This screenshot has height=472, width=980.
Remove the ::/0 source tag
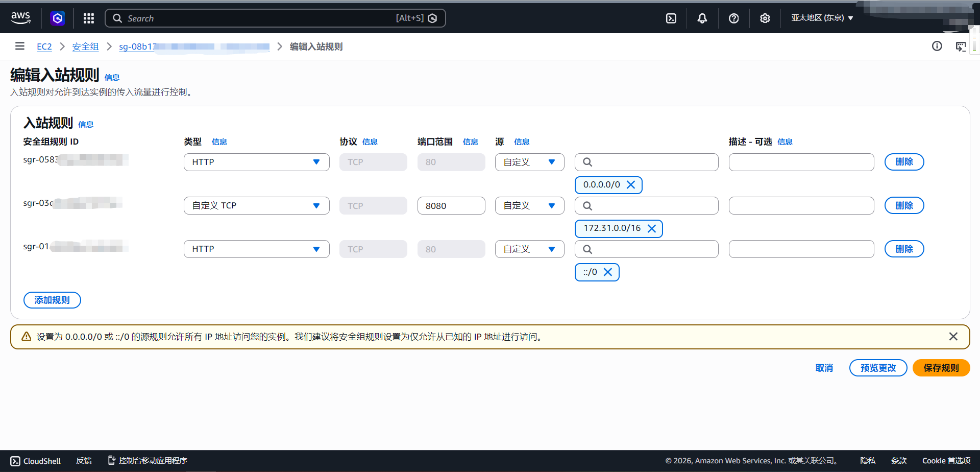[x=608, y=272]
